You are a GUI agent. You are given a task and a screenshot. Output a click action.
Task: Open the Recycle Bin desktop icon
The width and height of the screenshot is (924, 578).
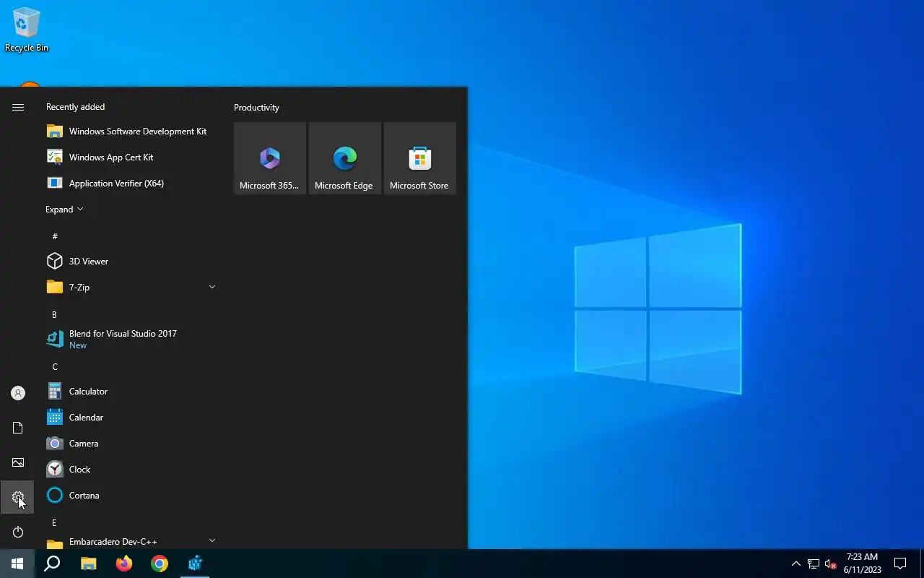[x=27, y=30]
